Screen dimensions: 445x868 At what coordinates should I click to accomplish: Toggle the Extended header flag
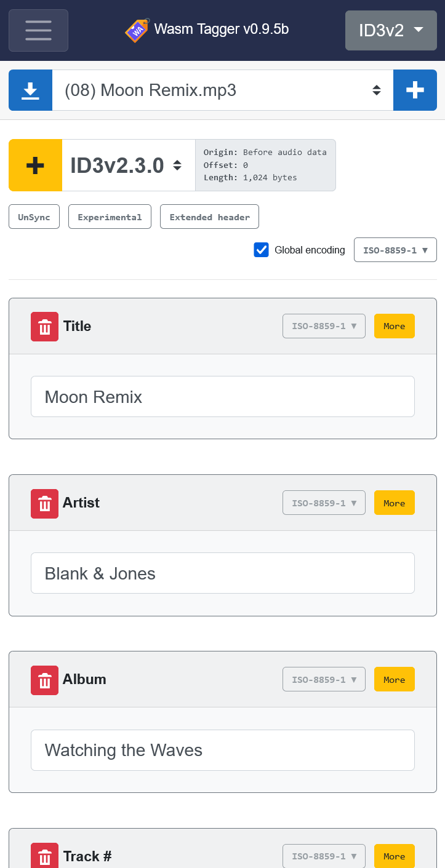coord(209,217)
